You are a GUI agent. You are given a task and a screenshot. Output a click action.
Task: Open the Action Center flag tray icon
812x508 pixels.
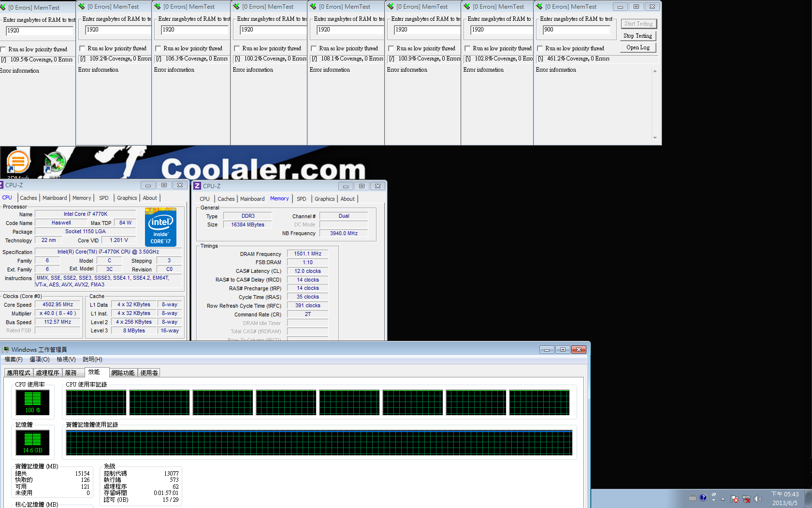click(735, 499)
